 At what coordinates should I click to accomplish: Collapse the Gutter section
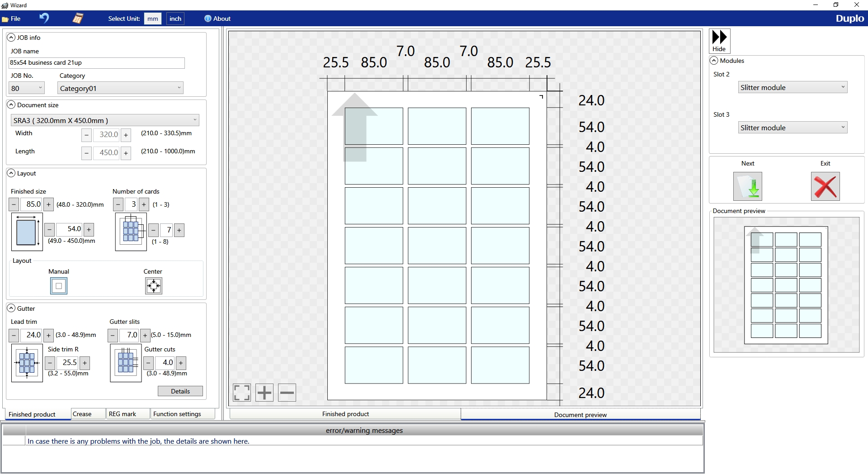click(11, 308)
